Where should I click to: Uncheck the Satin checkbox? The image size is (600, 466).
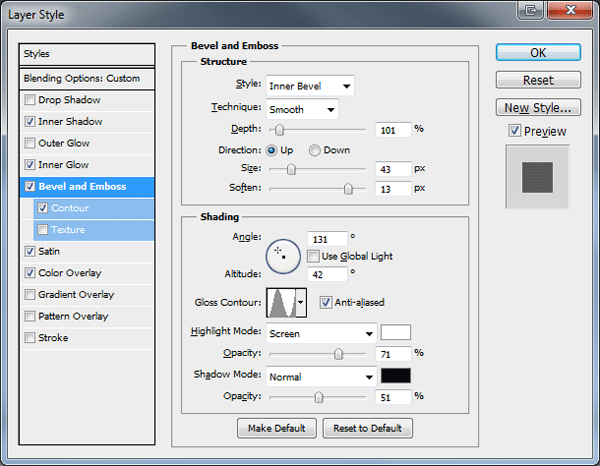[x=29, y=251]
